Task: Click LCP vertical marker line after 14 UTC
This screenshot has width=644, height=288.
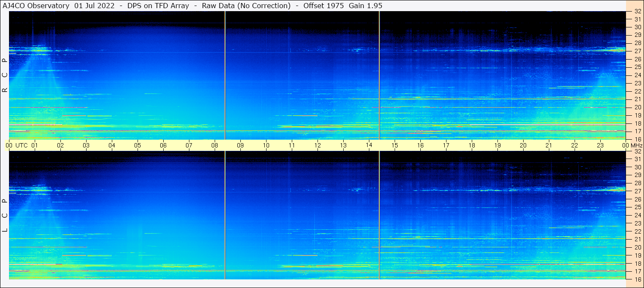Action: (379, 216)
